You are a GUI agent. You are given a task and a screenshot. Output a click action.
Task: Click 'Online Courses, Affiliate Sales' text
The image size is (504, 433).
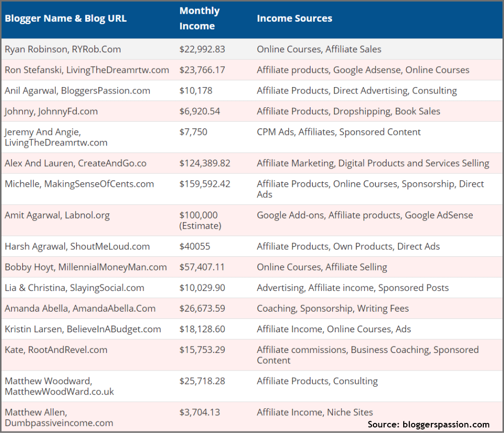(319, 49)
